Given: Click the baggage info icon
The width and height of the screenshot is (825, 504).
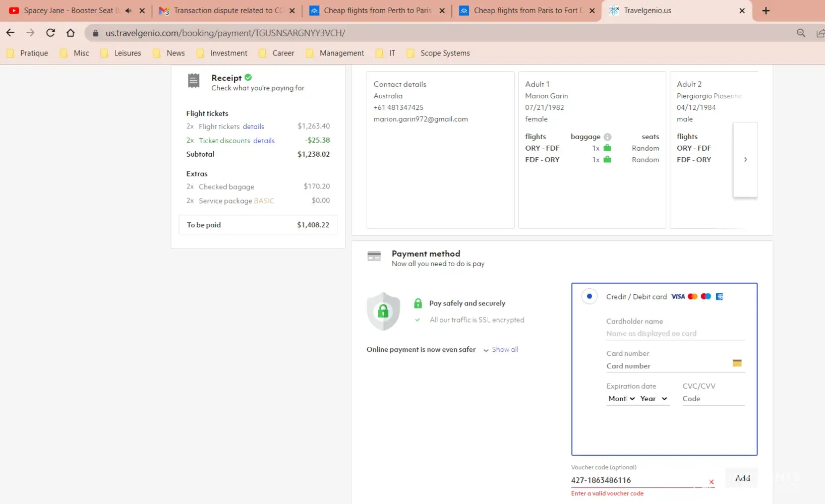Looking at the screenshot, I should click(x=608, y=137).
